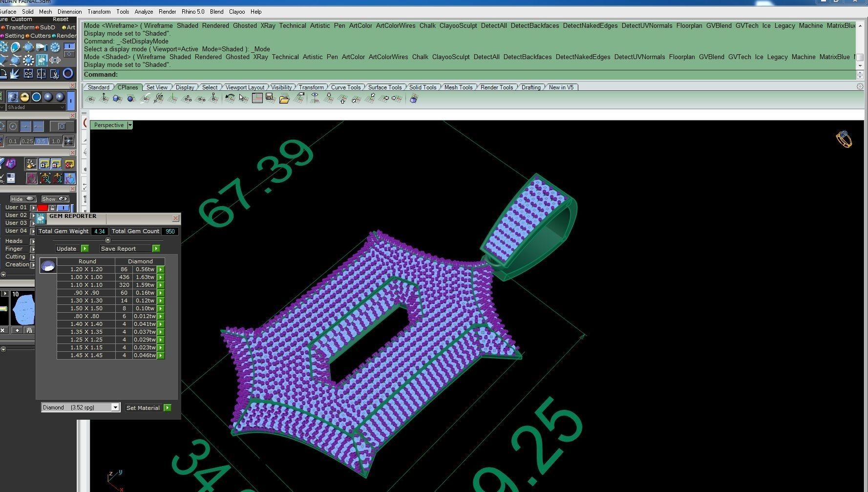Open the Perspective viewport dropdown arrow

click(x=130, y=125)
